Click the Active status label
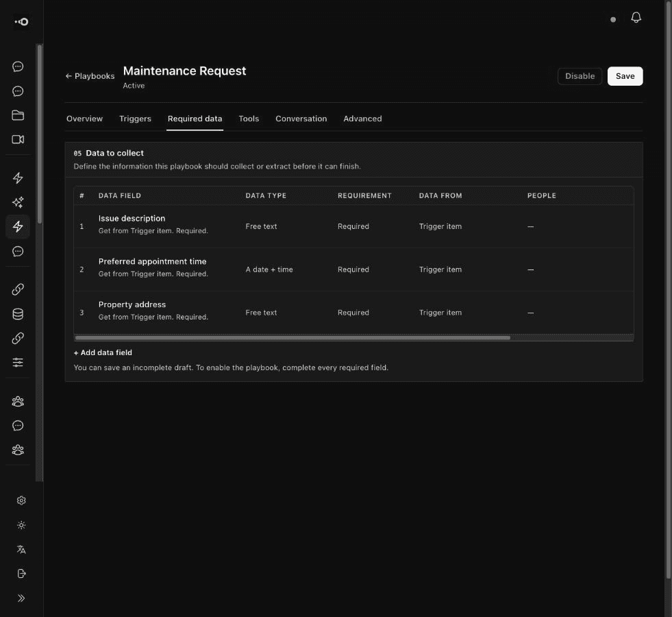The image size is (672, 617). 134,85
